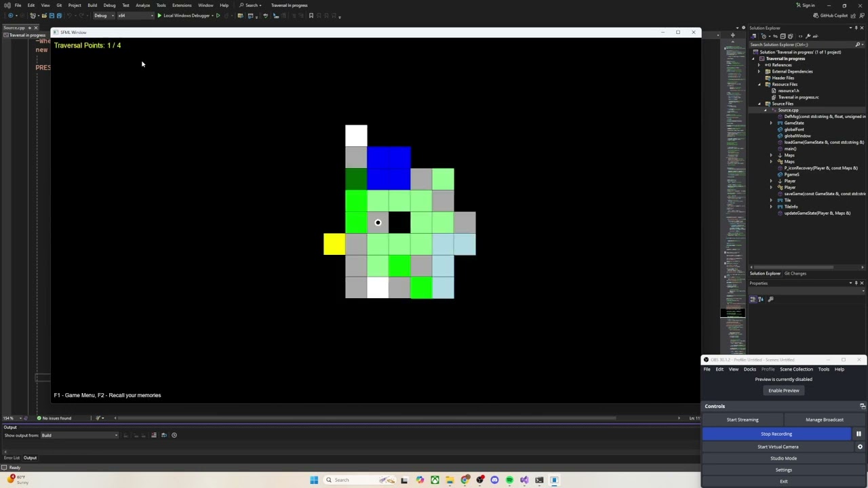Image resolution: width=868 pixels, height=488 pixels.
Task: Select Source.cpp in Solution Explorer
Action: click(787, 110)
